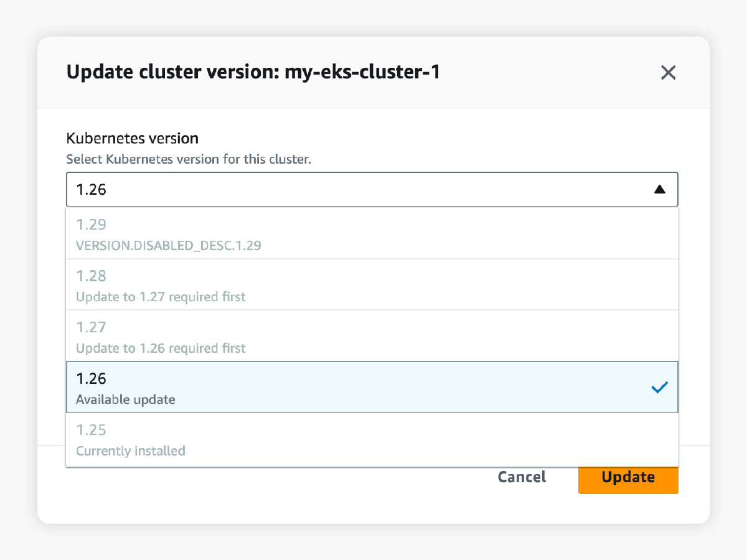Click the upward triangle on the version selector
The width and height of the screenshot is (747, 560).
[660, 189]
